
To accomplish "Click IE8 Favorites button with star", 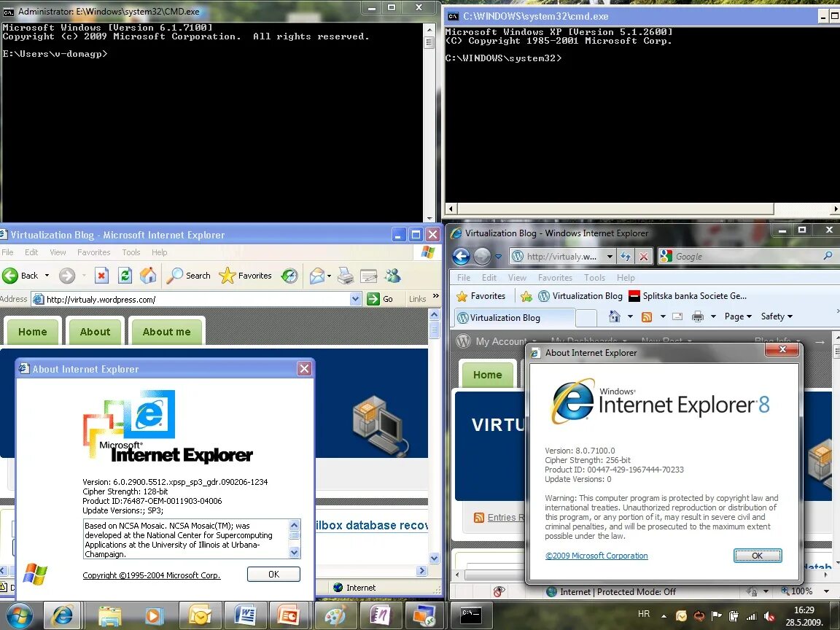I will [481, 296].
